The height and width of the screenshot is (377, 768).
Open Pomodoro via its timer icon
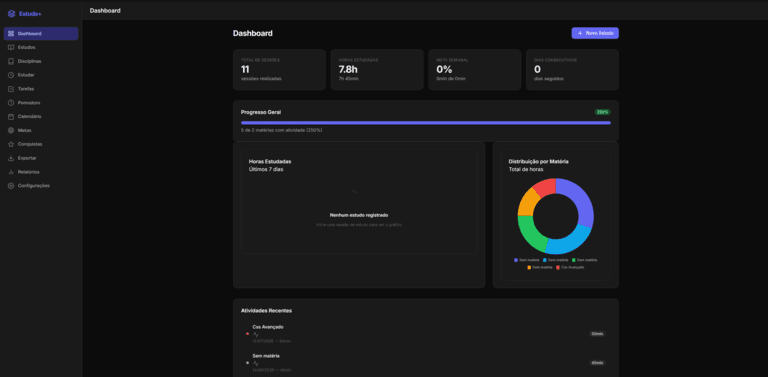pos(11,103)
